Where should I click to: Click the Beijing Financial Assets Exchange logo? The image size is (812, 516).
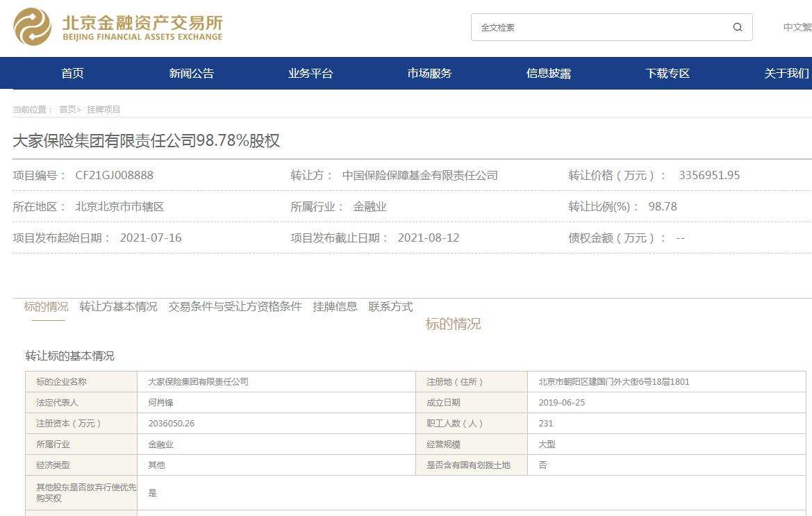pyautogui.click(x=118, y=27)
